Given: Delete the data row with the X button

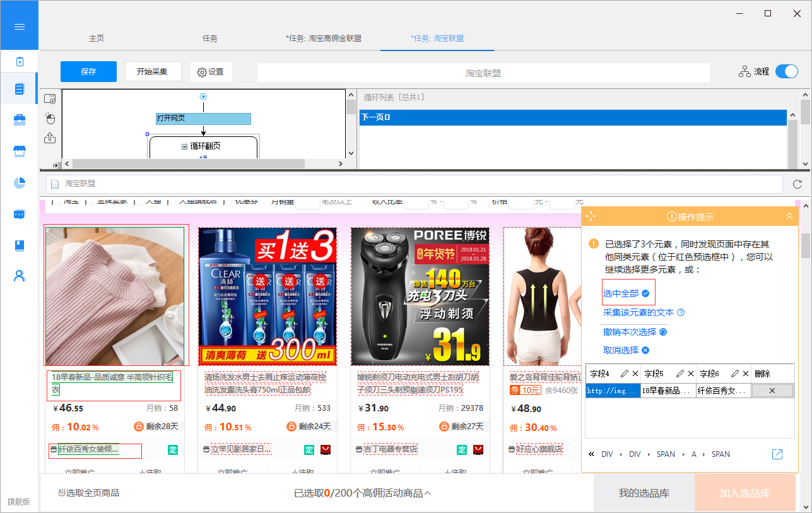Looking at the screenshot, I should pos(773,391).
